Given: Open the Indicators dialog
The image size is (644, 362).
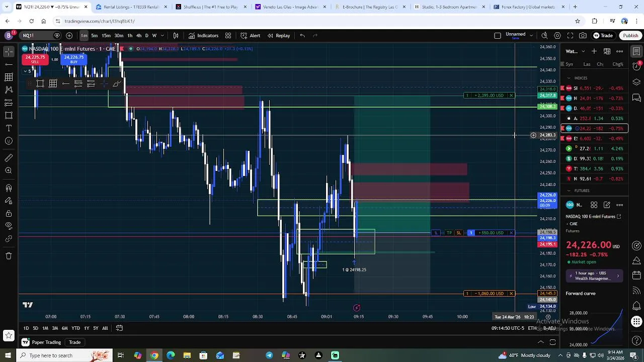Looking at the screenshot, I should [204, 36].
